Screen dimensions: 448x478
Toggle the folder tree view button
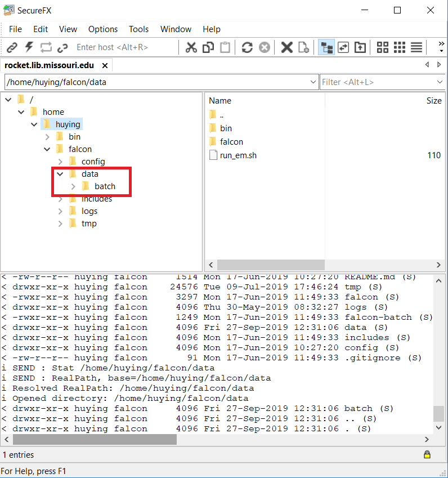(326, 47)
